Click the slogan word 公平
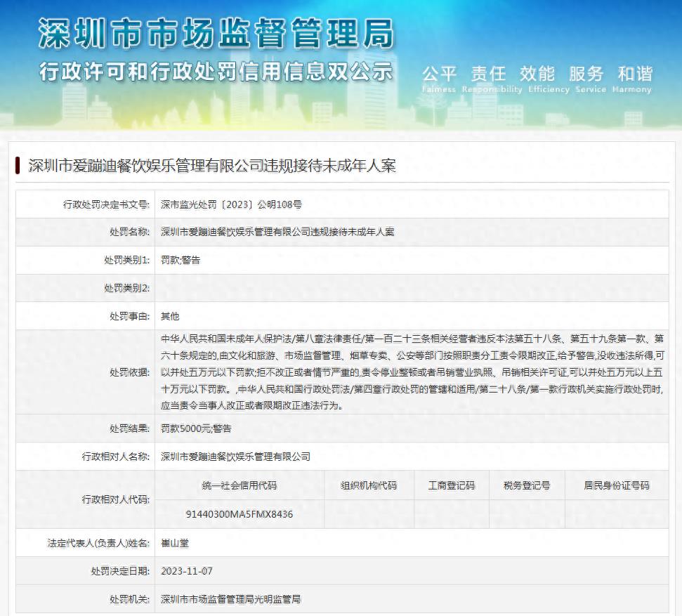682x616 pixels. point(439,74)
